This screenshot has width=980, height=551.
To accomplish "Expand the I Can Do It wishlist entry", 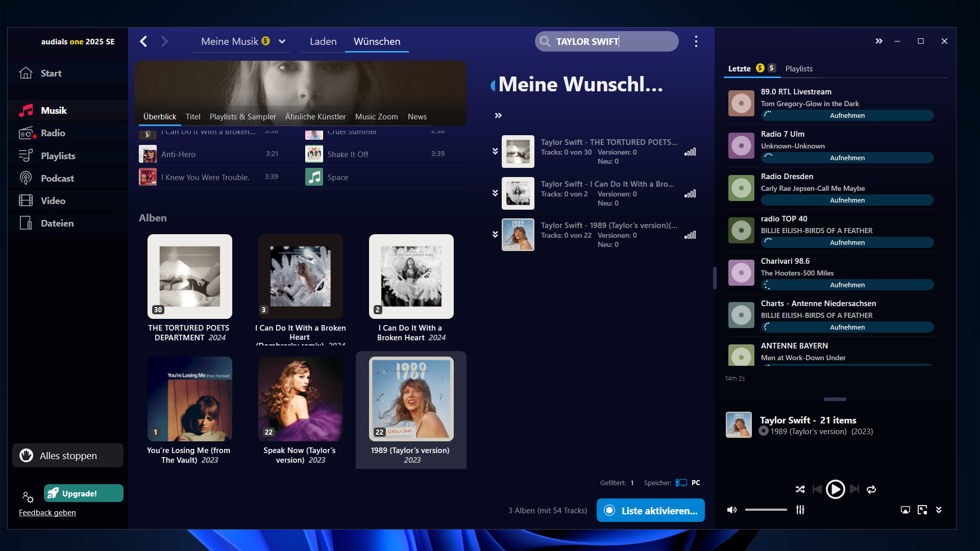I will (495, 193).
